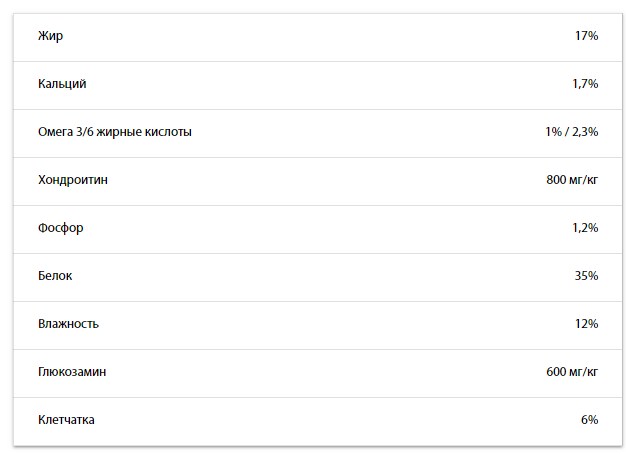
Task: Select the Хондроитин row label
Action: [x=72, y=180]
